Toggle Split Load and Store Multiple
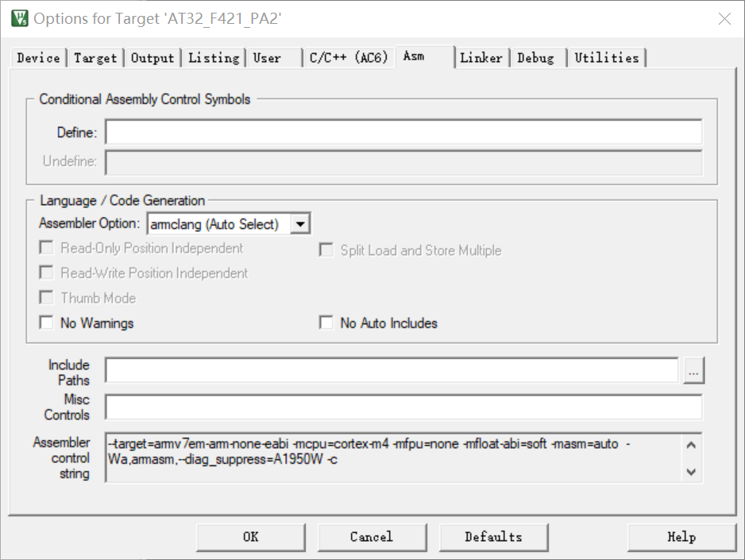Viewport: 745px width, 560px height. pos(326,250)
